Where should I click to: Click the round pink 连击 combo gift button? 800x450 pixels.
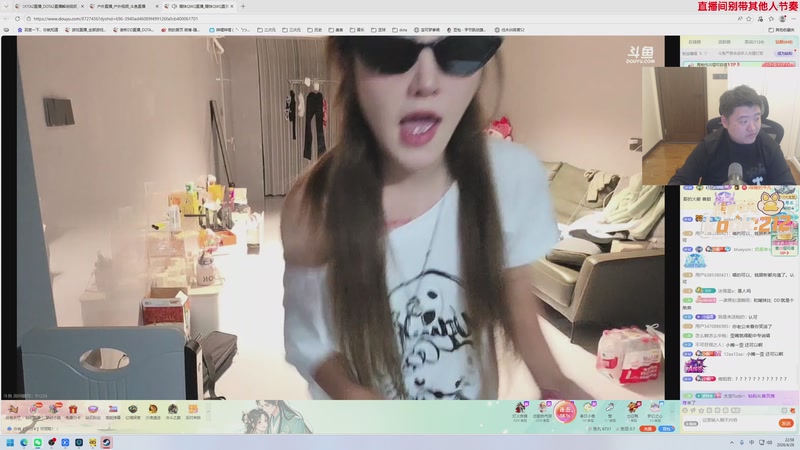click(564, 411)
